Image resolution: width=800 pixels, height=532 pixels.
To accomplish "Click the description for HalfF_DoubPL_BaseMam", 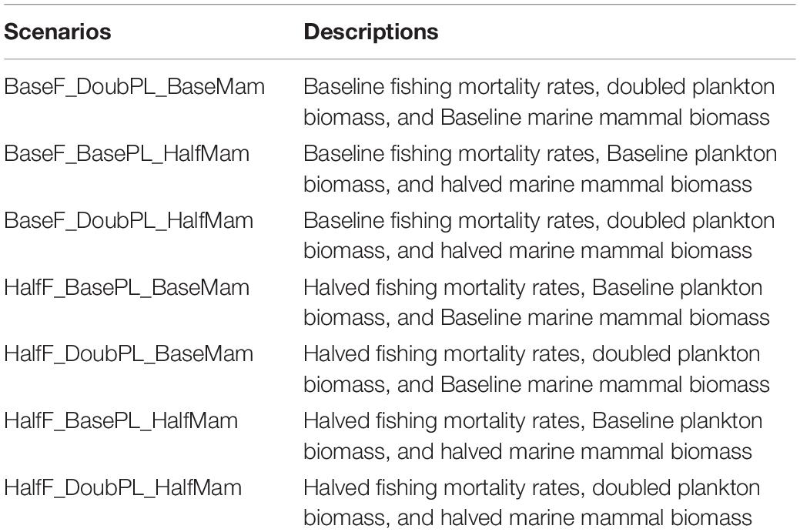I will point(537,369).
